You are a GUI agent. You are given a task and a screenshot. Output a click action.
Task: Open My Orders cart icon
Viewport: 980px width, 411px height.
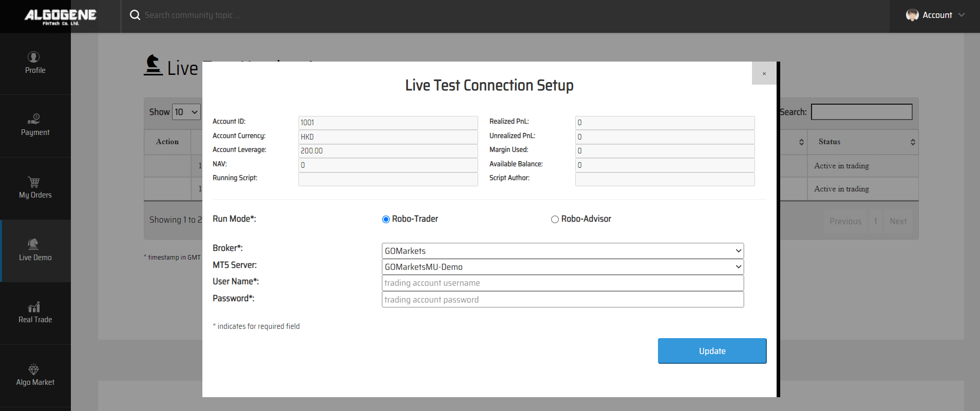click(x=33, y=182)
